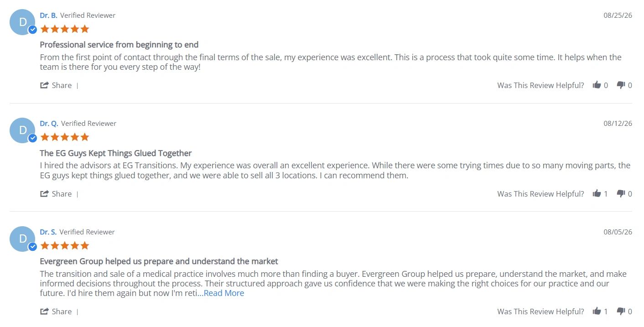Click thumbs-down on Dr. Q.'s review
The width and height of the screenshot is (644, 327).
(x=621, y=193)
